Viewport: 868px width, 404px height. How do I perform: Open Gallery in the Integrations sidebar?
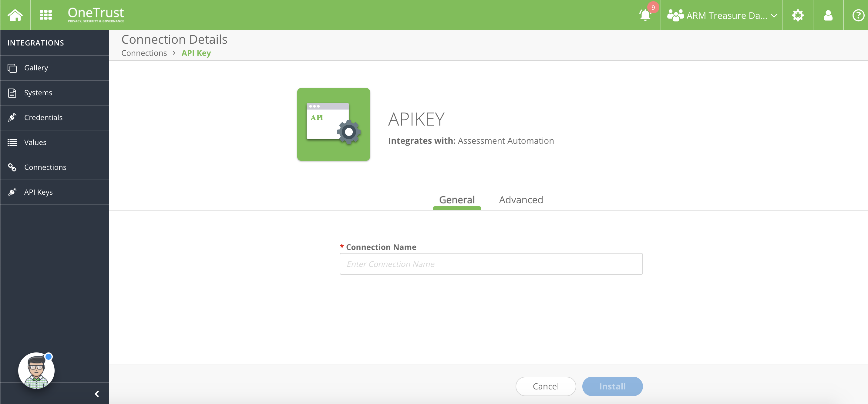36,68
